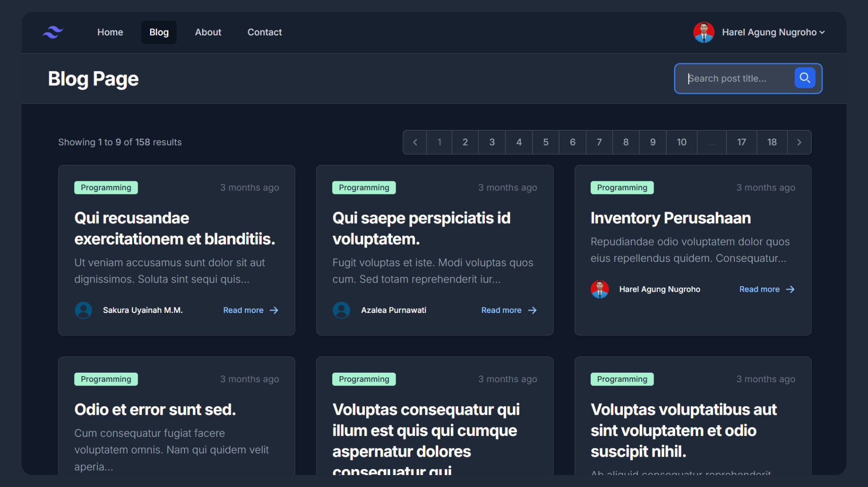
Task: Click excerpt 'Ut veniam accusamus sunt dolor'
Action: coord(170,271)
